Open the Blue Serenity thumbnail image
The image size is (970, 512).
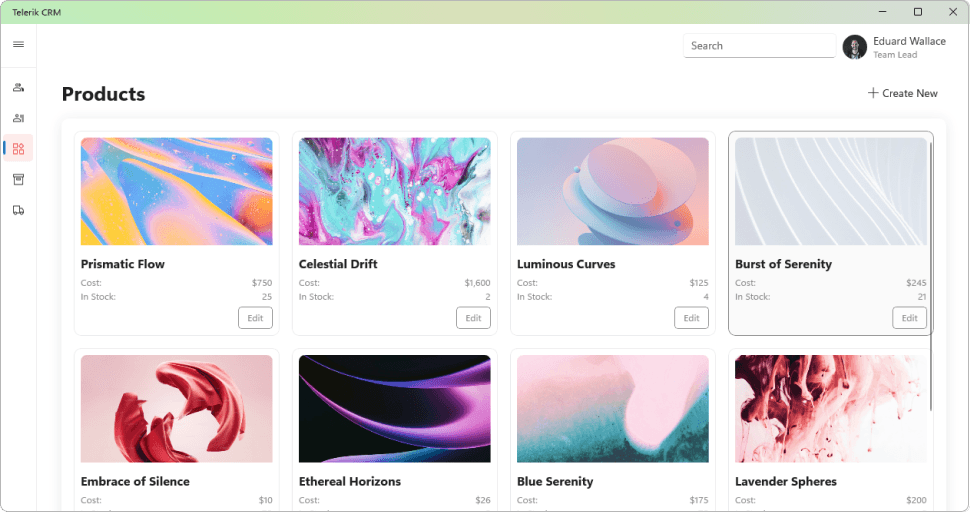click(612, 409)
